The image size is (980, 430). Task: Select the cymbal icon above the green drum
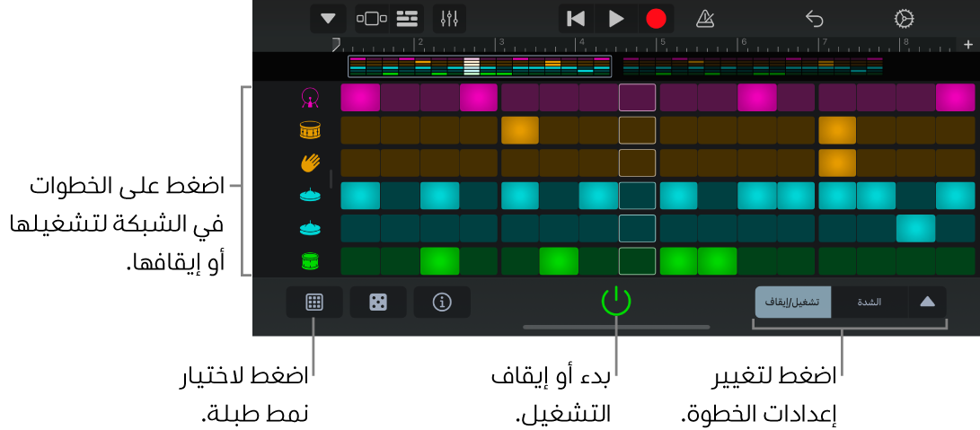(310, 228)
